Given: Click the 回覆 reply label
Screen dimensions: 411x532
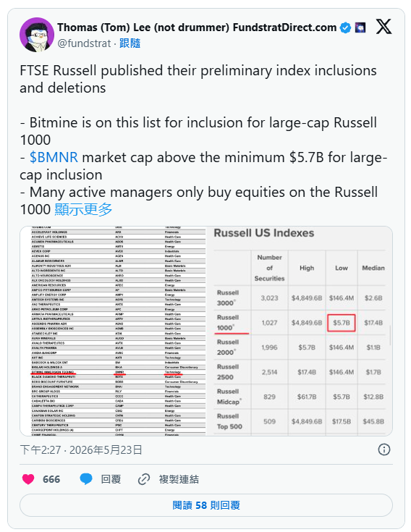Looking at the screenshot, I should coord(111,479).
